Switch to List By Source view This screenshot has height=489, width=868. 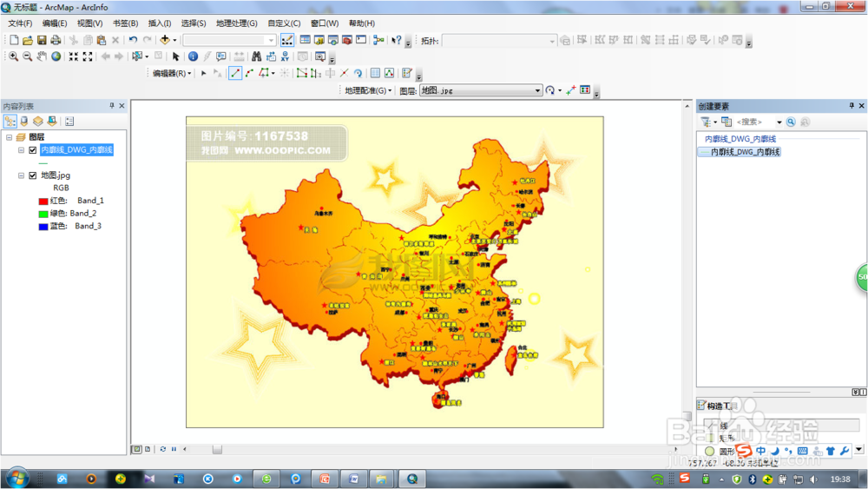coord(23,122)
